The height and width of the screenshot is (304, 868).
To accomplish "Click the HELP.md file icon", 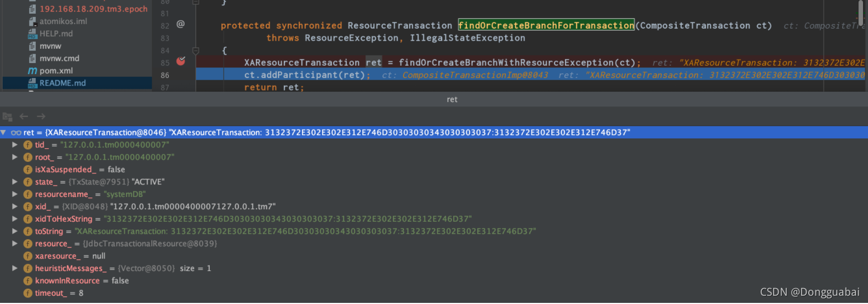I will pyautogui.click(x=32, y=33).
